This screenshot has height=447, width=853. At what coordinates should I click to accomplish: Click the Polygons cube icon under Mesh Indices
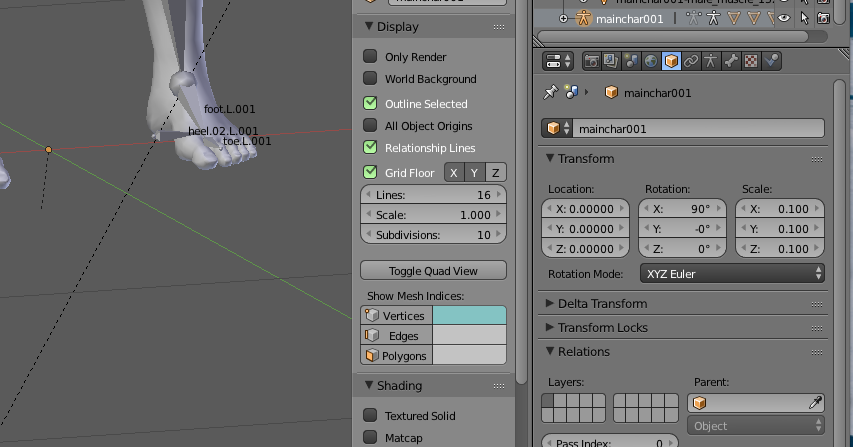coord(372,356)
